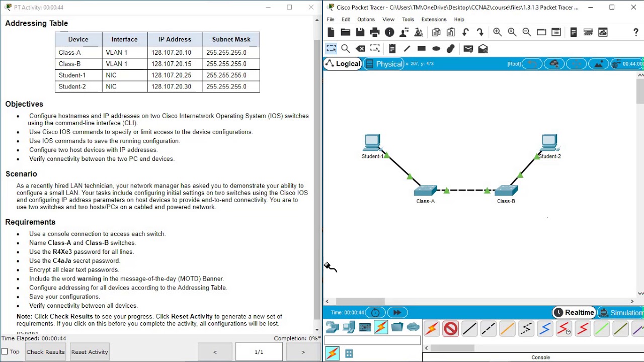Add a Complex PDU open envelope tool
Viewport: 644px width, 362px height.
[483, 48]
